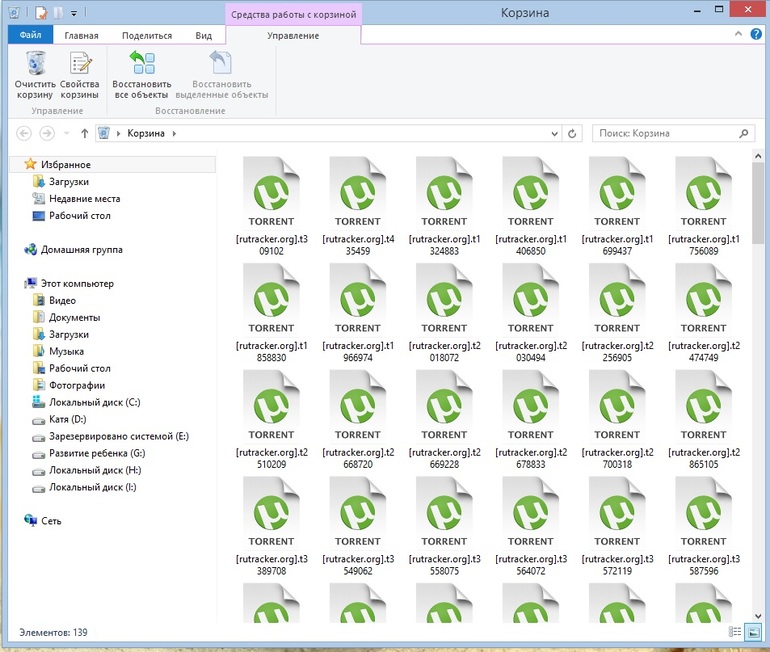Switch to the Главная ribbon tab

[82, 35]
